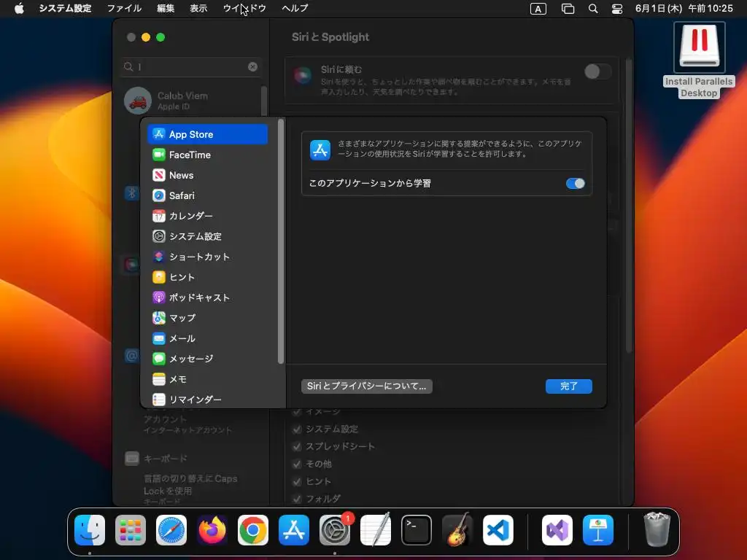Open the システム設定 app menu
Screen dimensions: 747x560
pyautogui.click(x=65, y=8)
